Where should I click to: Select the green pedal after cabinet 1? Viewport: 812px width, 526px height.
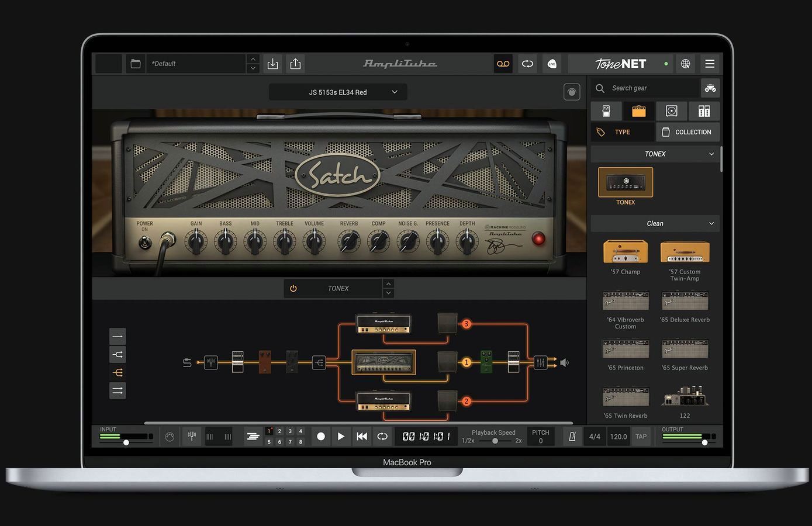(x=486, y=362)
